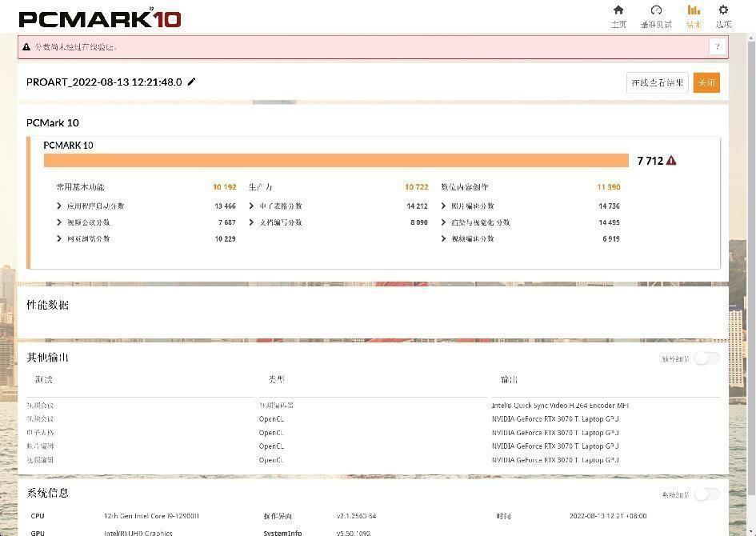Click the PCMark 10 section title
The height and width of the screenshot is (536, 756).
coord(53,123)
